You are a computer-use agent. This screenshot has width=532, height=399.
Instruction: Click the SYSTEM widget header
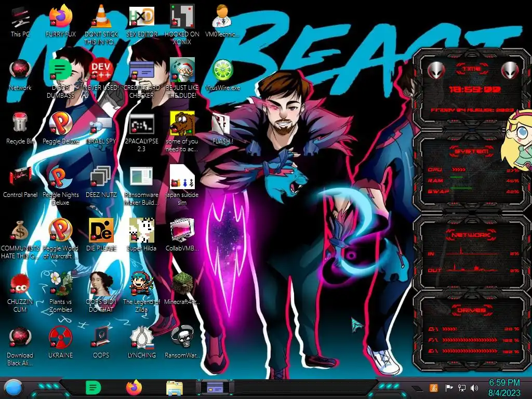coord(472,151)
